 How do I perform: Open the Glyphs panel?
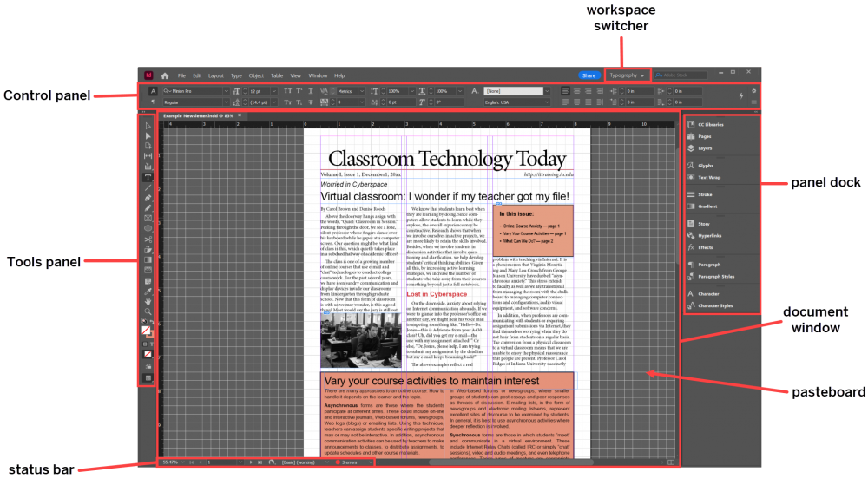(x=707, y=165)
